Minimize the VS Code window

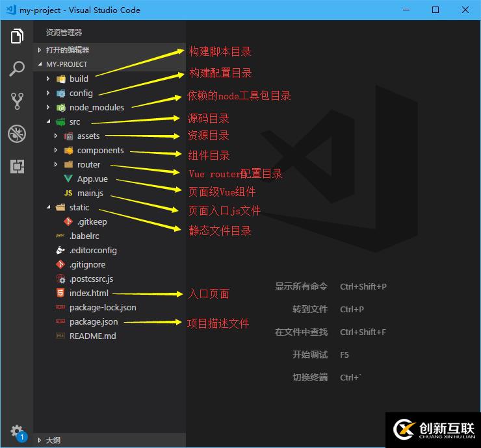406,10
